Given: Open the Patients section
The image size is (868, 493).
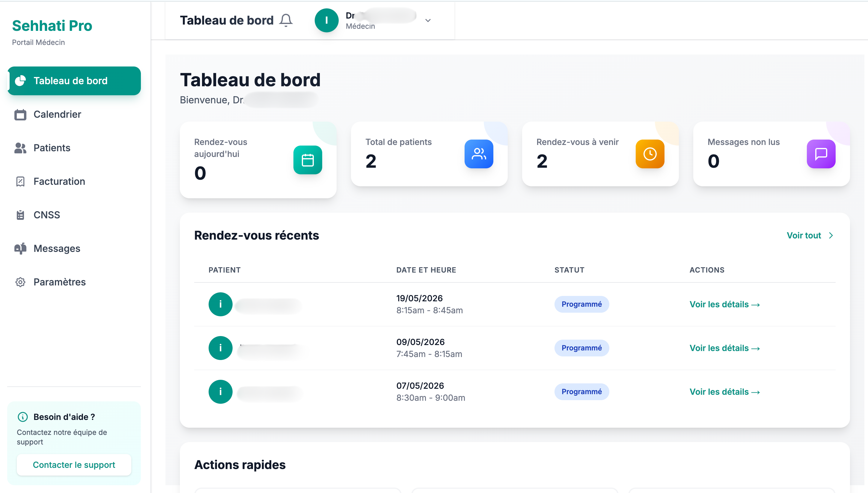Looking at the screenshot, I should pyautogui.click(x=74, y=148).
